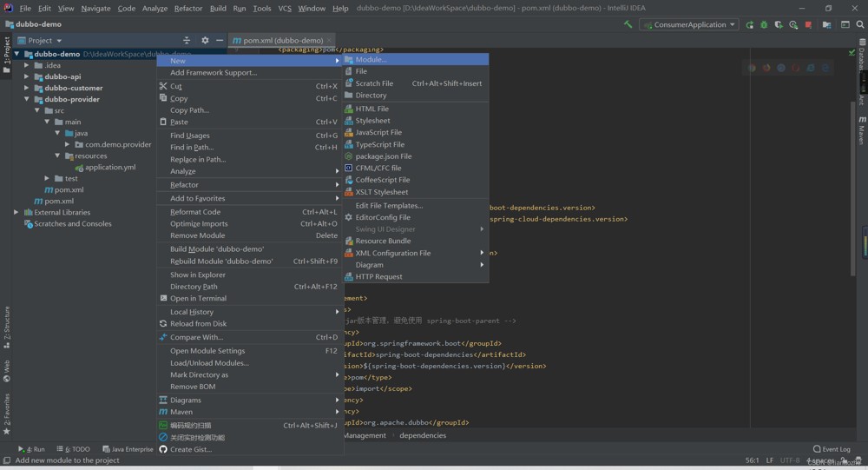Pick HTTP Request in New submenu
Viewport: 868px width, 470px height.
tap(415, 276)
